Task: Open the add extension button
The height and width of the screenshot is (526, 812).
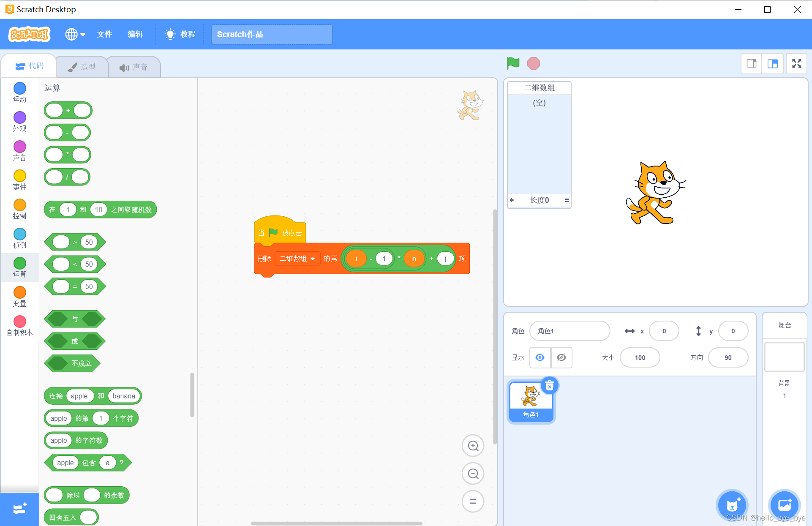Action: (19, 509)
